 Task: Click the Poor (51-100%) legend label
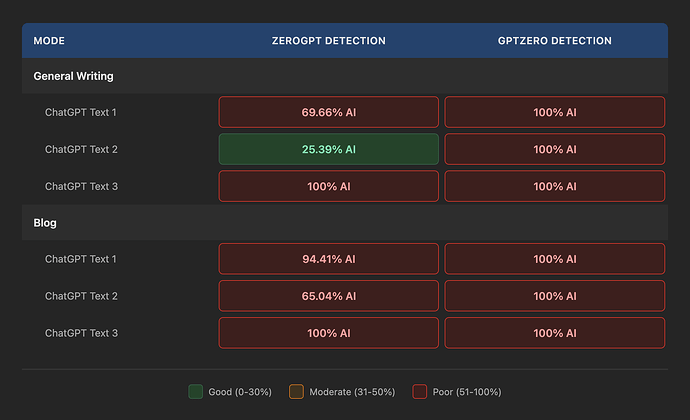pyautogui.click(x=467, y=392)
